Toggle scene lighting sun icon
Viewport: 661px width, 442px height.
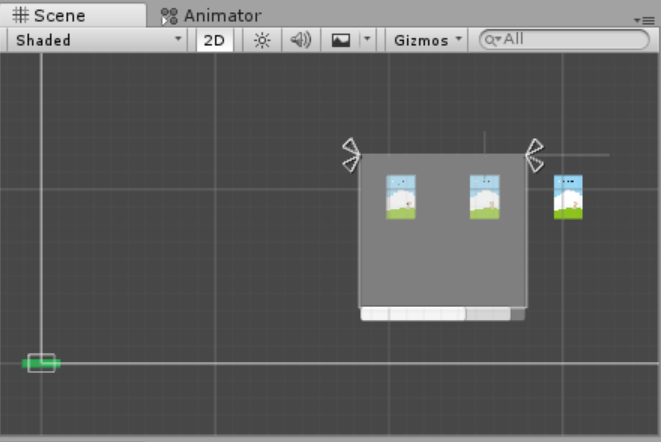point(262,40)
